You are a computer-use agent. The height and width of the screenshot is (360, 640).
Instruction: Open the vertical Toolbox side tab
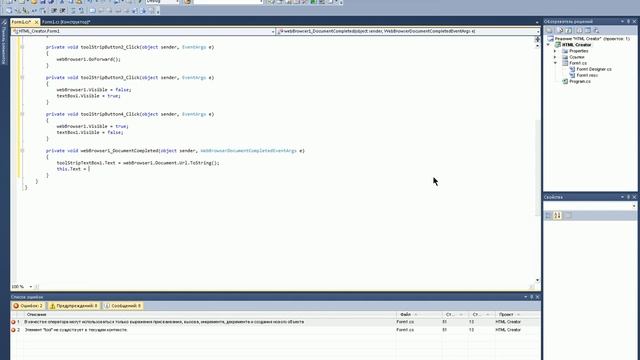(4, 41)
